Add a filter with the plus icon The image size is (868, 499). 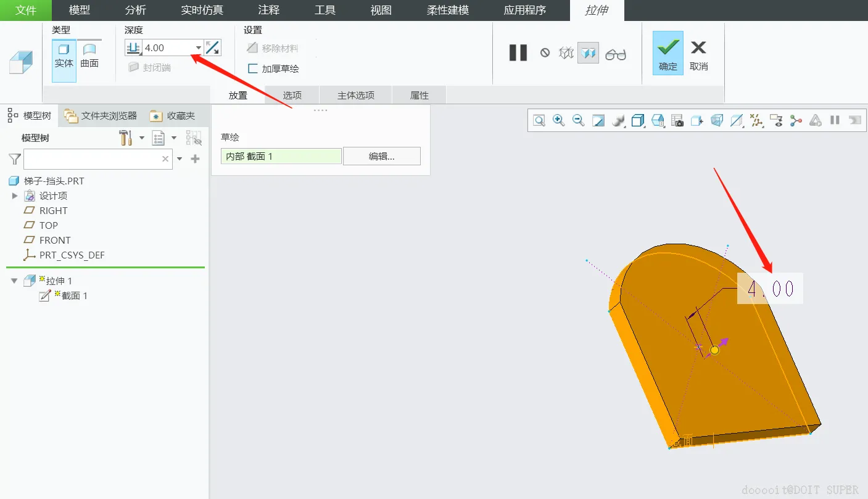pyautogui.click(x=196, y=159)
